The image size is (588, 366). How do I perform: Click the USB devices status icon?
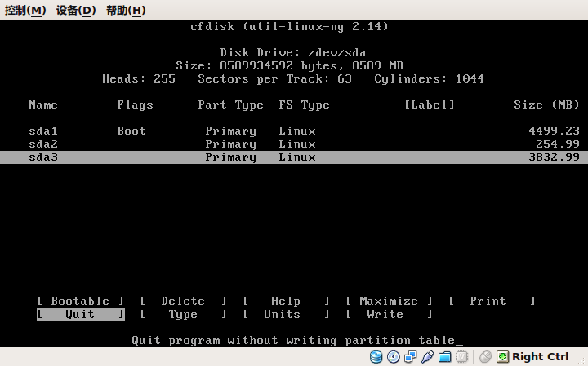[x=427, y=357]
